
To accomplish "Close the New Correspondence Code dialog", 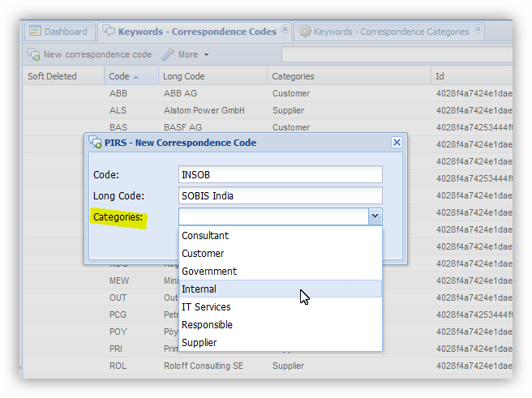I will coord(397,142).
